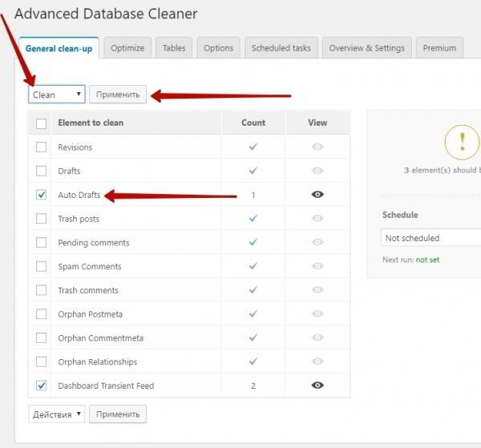The image size is (481, 448).
Task: View Dashboard Transient Feed via eye icon
Action: (x=317, y=385)
